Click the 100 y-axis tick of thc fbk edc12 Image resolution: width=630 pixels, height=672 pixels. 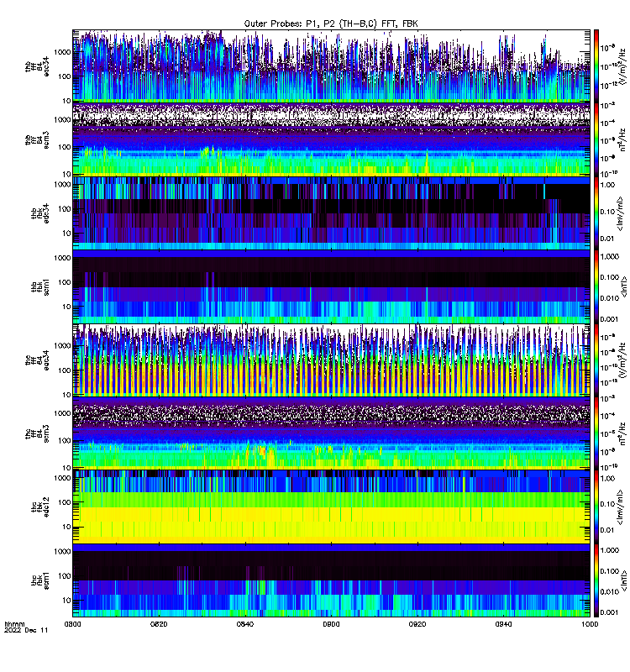pos(65,501)
